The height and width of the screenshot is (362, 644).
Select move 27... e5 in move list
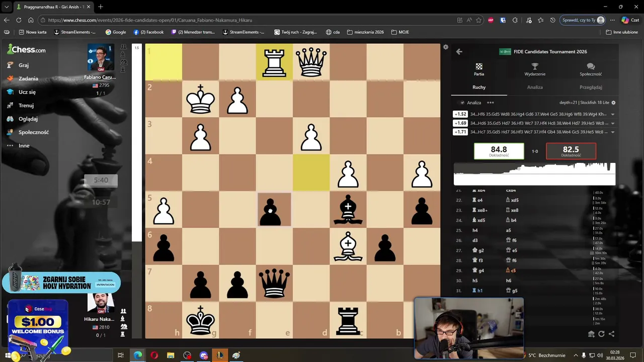511,250
